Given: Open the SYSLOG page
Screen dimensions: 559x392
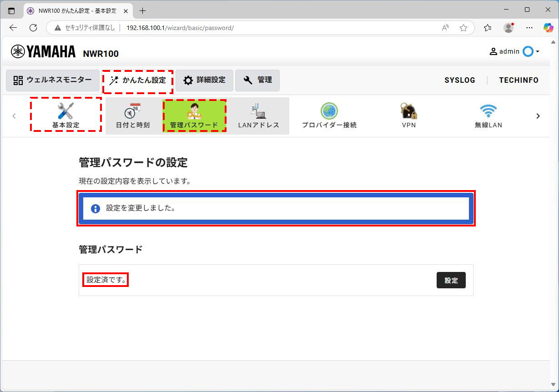Looking at the screenshot, I should (460, 80).
